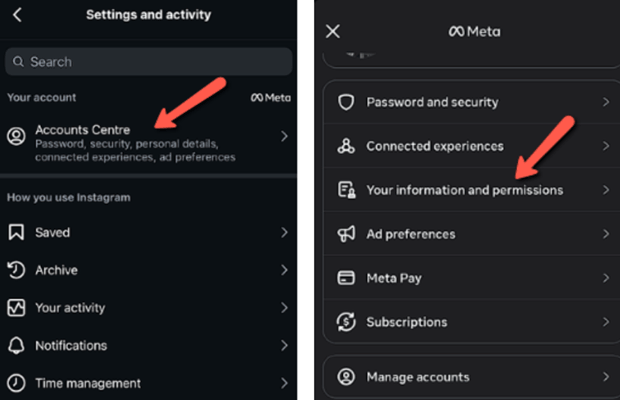620x400 pixels.
Task: Click the Time management clock icon
Action: tap(16, 383)
